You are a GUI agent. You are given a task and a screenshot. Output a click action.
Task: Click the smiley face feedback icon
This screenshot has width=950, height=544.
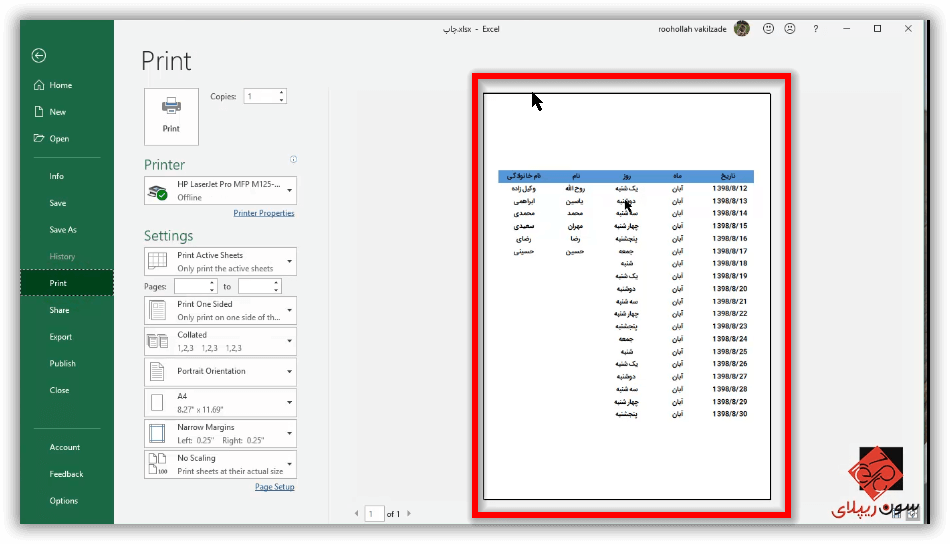tap(768, 29)
